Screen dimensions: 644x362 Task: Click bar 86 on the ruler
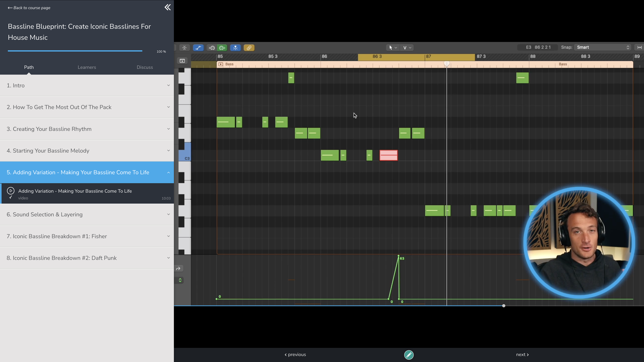point(324,56)
